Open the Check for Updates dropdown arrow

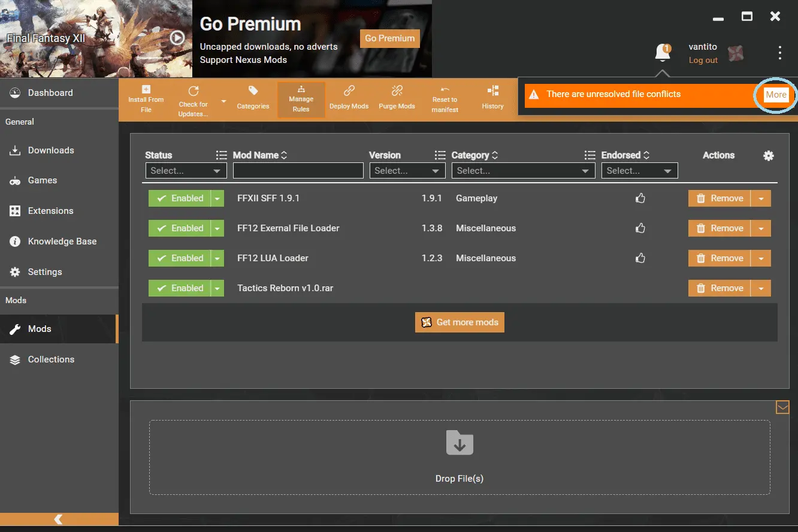pos(223,101)
